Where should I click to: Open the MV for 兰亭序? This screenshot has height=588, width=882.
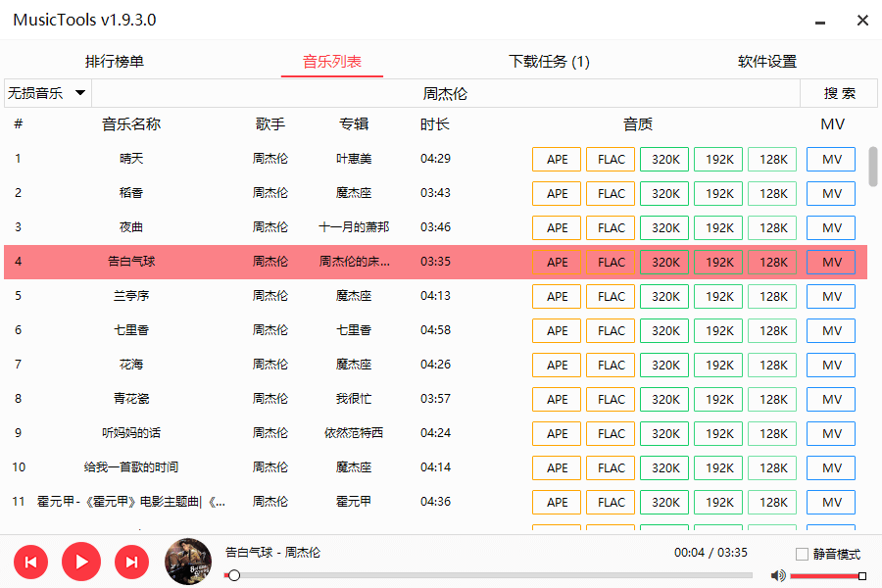click(x=831, y=297)
